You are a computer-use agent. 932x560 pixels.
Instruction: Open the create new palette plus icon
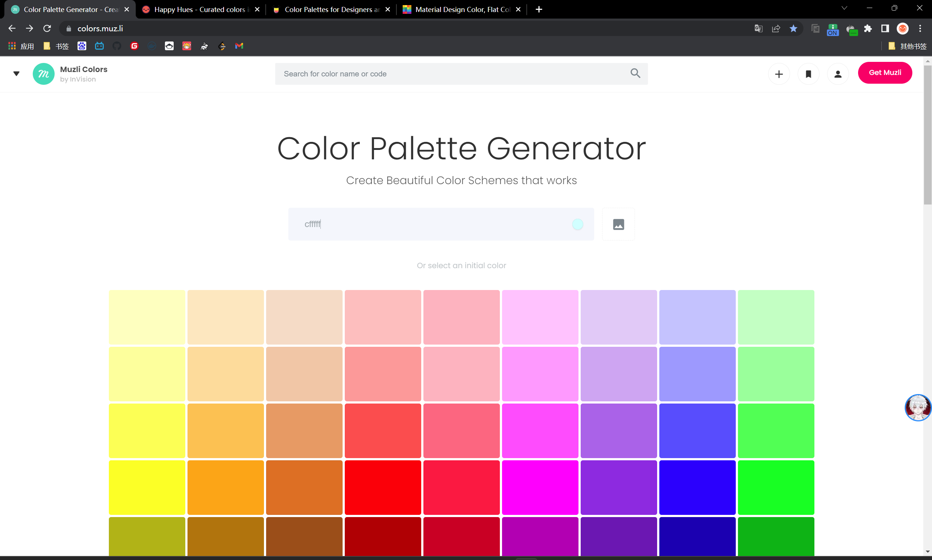click(778, 74)
